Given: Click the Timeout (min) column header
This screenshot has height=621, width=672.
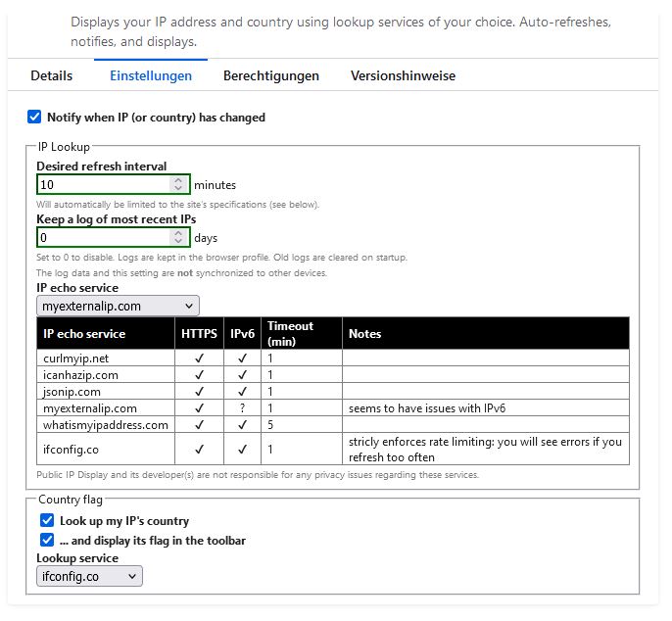Looking at the screenshot, I should [290, 333].
